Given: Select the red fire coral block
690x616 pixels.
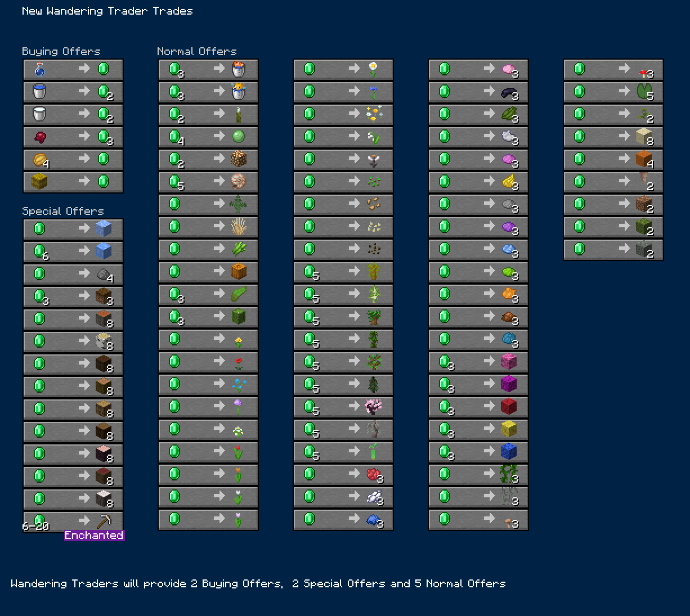Looking at the screenshot, I should click(x=509, y=407).
